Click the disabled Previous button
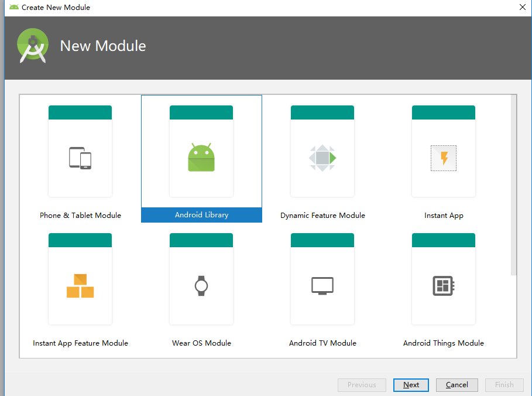Viewport: 532px width, 396px height. click(x=362, y=385)
